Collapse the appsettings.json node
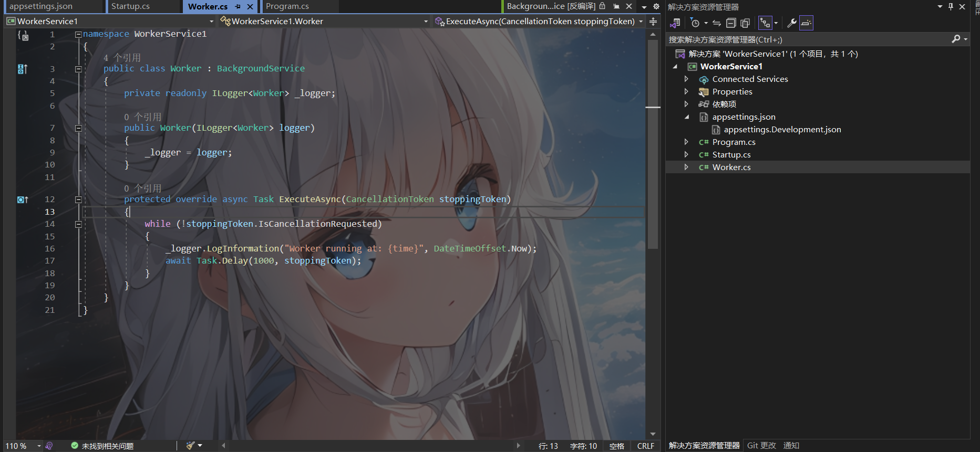The image size is (980, 452). pos(686,117)
